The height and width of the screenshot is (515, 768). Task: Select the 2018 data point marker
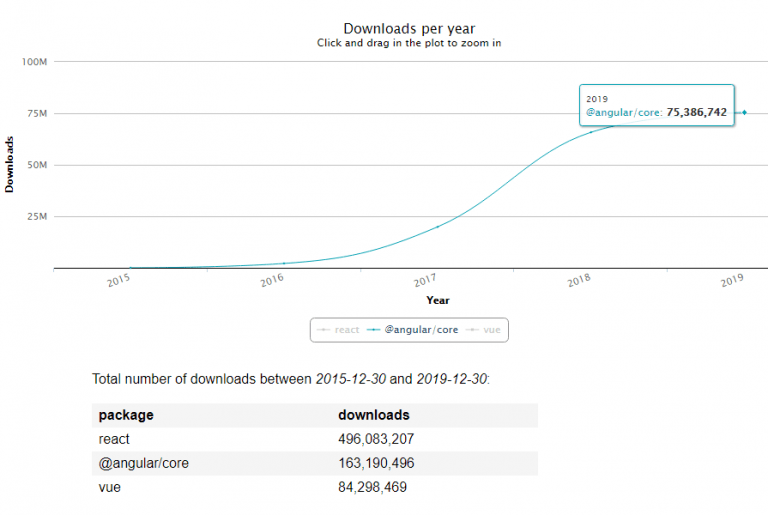(590, 132)
